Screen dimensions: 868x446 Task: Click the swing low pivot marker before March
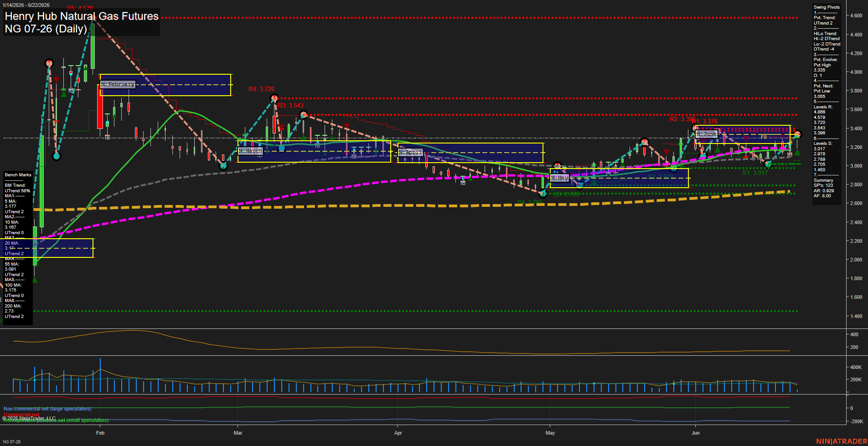[223, 166]
